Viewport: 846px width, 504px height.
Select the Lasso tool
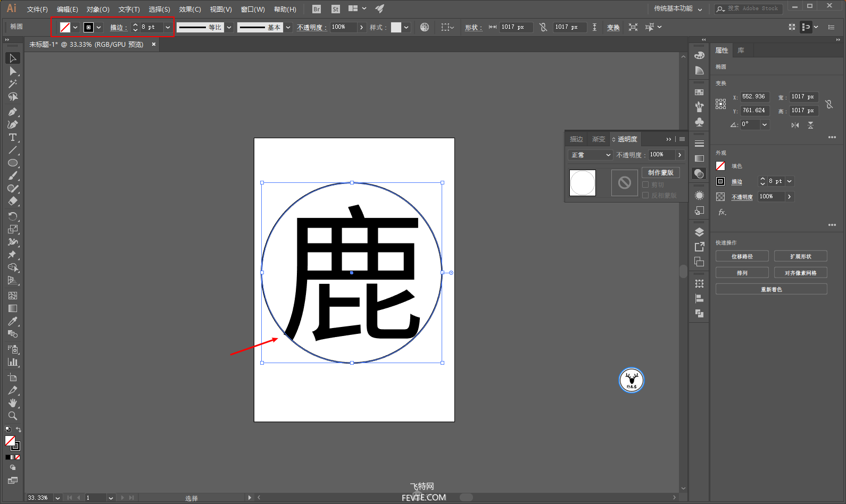13,97
